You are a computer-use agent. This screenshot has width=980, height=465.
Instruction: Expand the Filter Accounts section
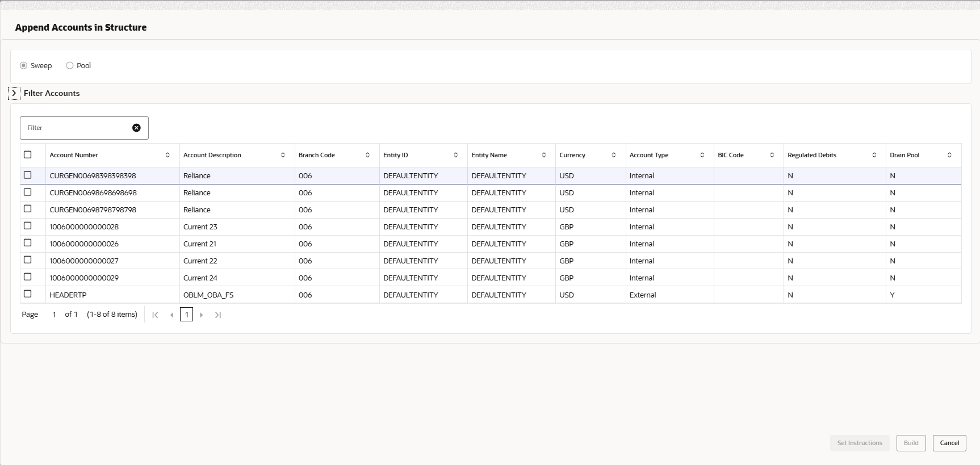tap(14, 93)
